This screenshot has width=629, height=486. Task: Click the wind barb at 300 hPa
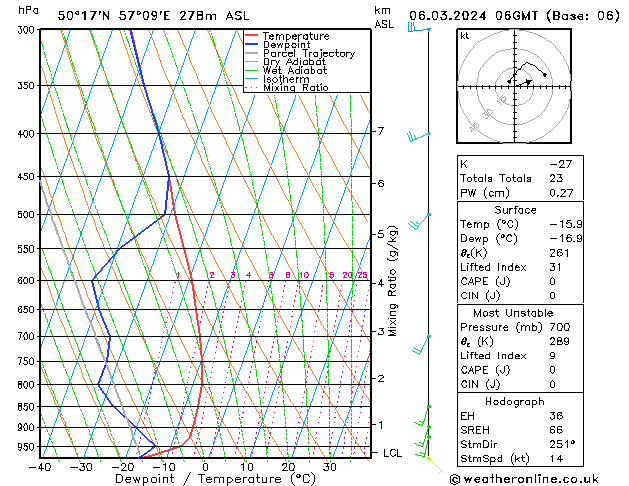[x=419, y=28]
